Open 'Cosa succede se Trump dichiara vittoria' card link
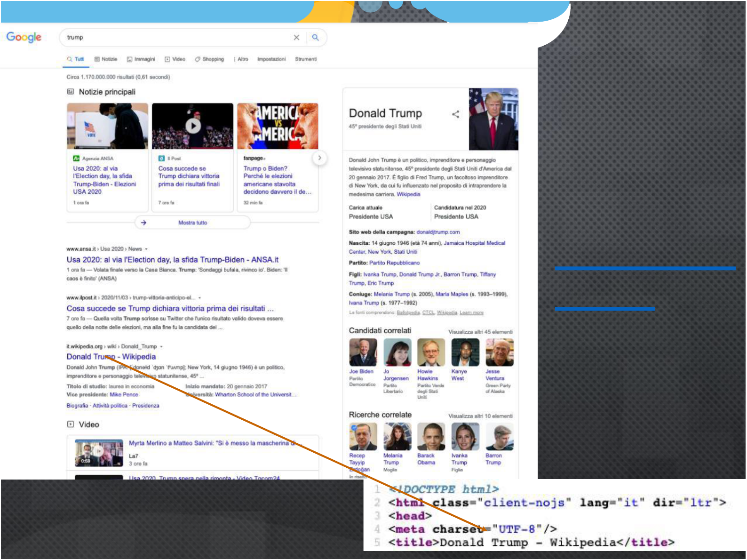Screen dimensions: 747x560 point(189,176)
